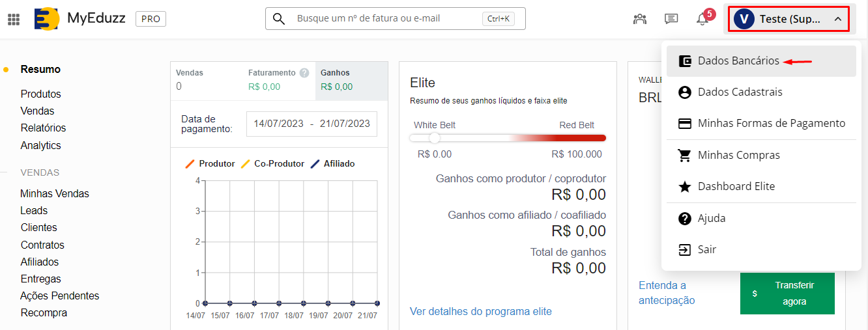The width and height of the screenshot is (868, 330).
Task: Choose Sair to log out
Action: (706, 250)
